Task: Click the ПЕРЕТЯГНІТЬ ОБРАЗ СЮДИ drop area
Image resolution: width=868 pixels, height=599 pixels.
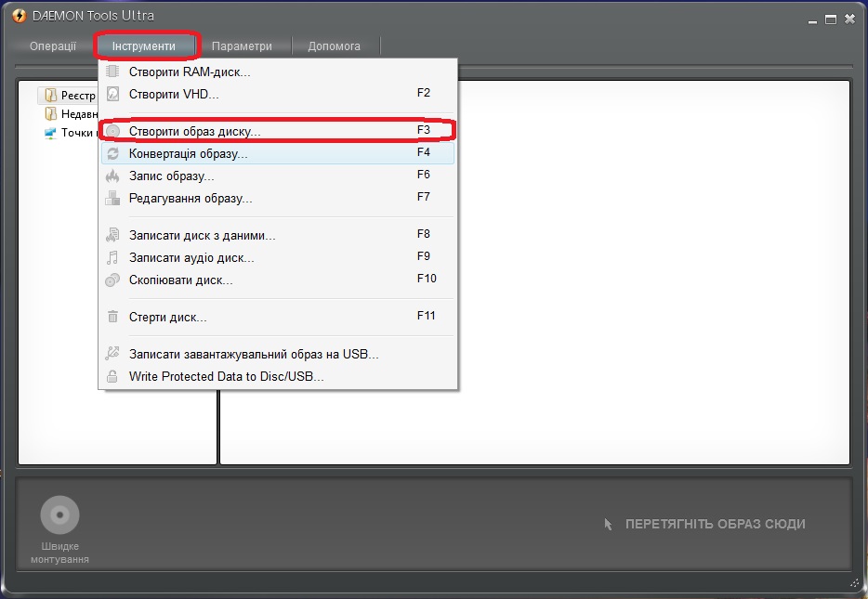Action: click(x=714, y=524)
